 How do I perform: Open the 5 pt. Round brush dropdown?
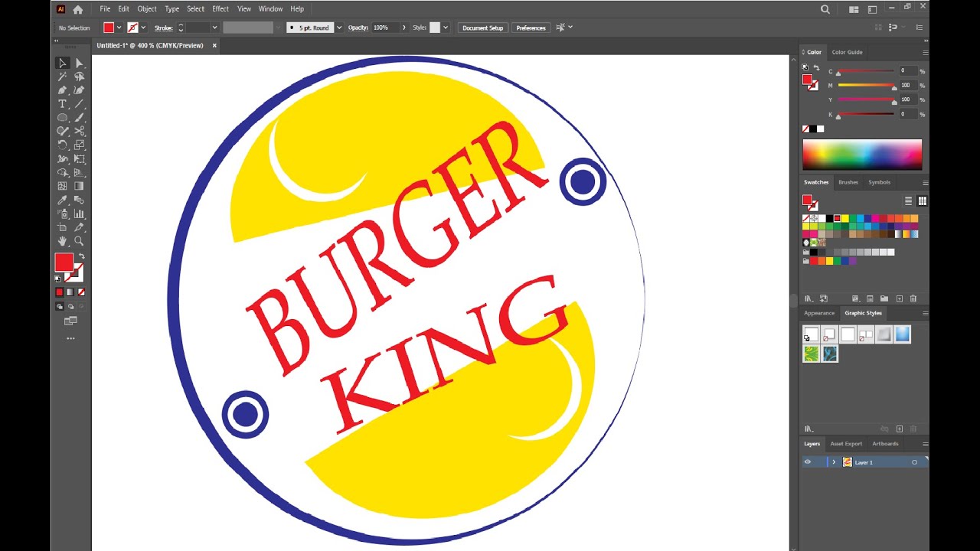[339, 28]
